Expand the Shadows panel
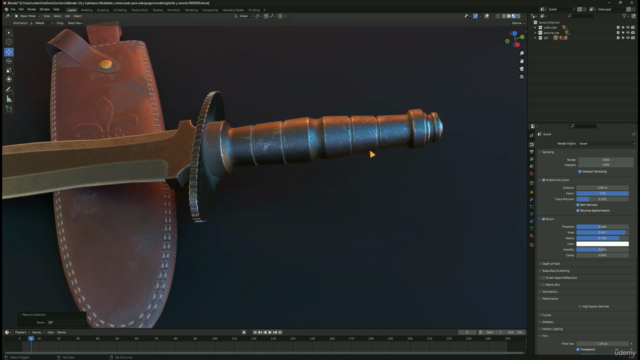The height and width of the screenshot is (360, 640). click(547, 322)
